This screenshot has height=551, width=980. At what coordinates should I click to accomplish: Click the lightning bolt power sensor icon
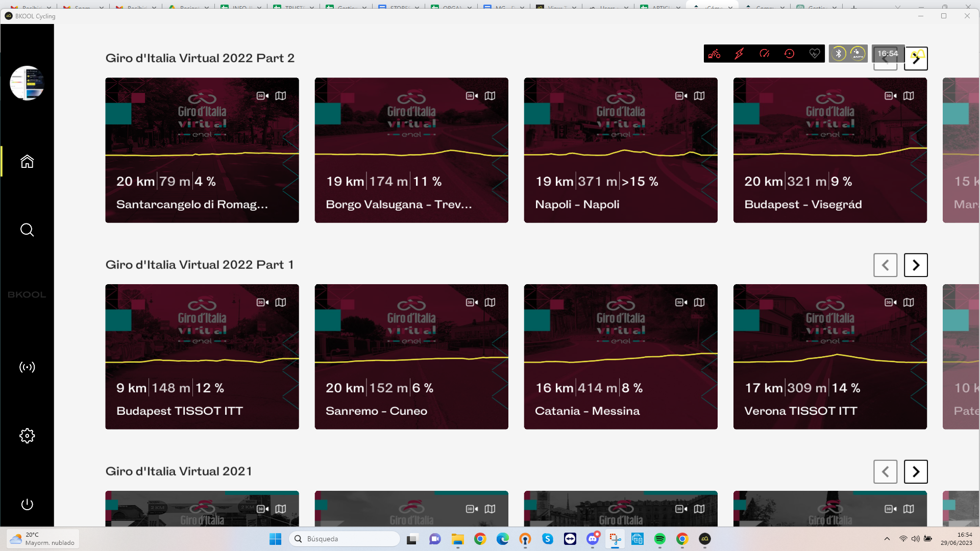pyautogui.click(x=739, y=54)
